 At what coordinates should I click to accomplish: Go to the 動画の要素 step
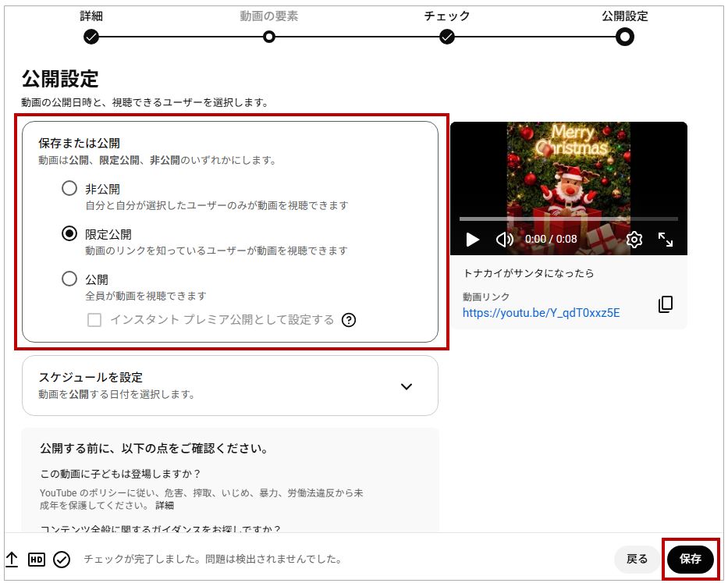[269, 36]
